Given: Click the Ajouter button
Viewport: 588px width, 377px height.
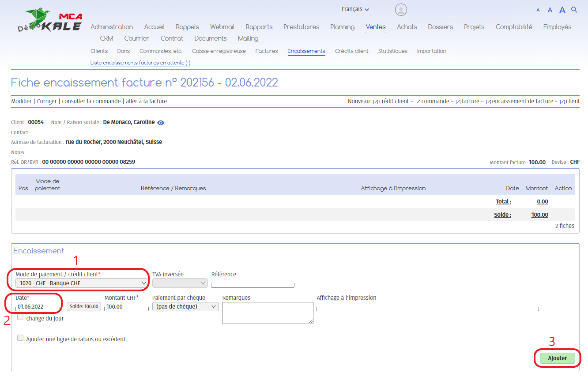Looking at the screenshot, I should [x=558, y=358].
